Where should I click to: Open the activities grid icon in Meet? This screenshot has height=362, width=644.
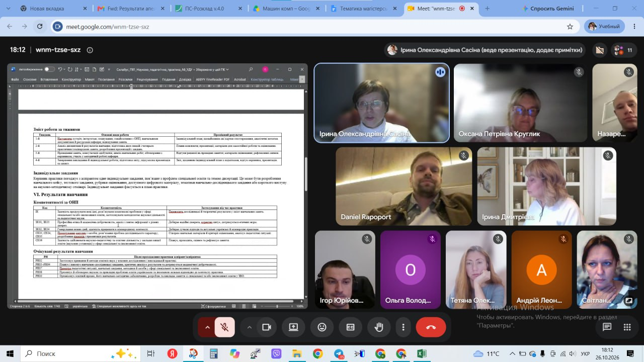(x=627, y=327)
